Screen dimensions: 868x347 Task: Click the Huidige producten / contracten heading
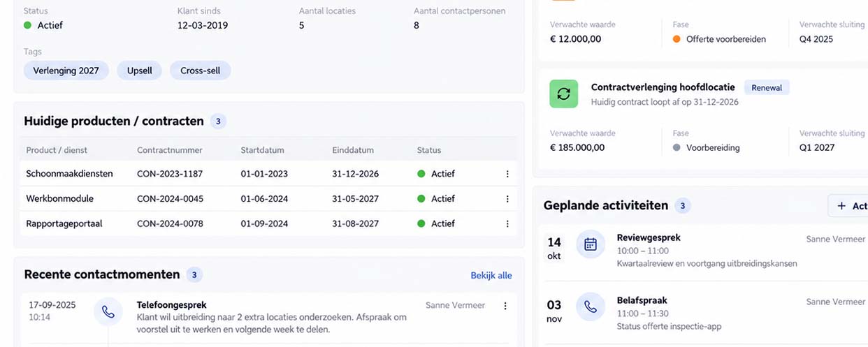click(114, 121)
